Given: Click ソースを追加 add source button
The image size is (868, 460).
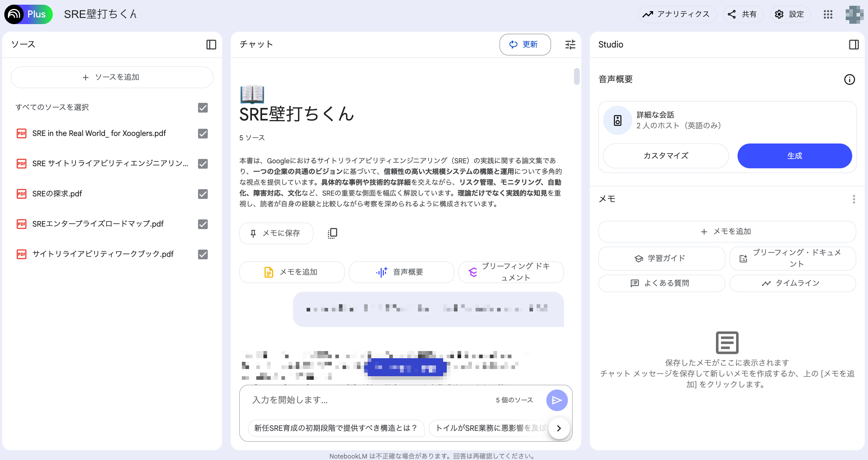Looking at the screenshot, I should pos(112,77).
